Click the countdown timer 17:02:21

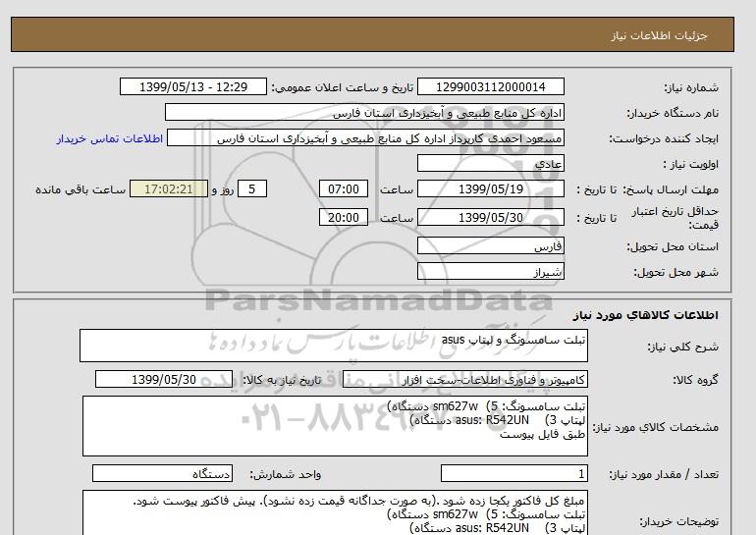[169, 188]
